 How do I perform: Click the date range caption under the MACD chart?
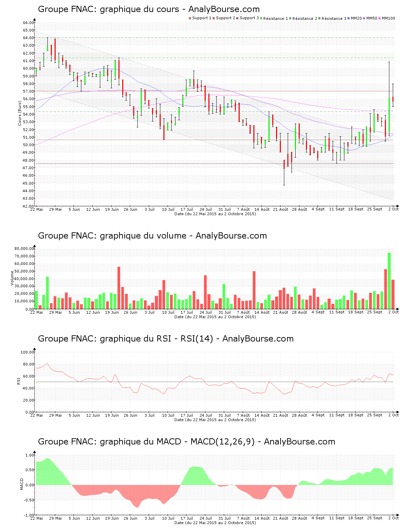point(215,523)
